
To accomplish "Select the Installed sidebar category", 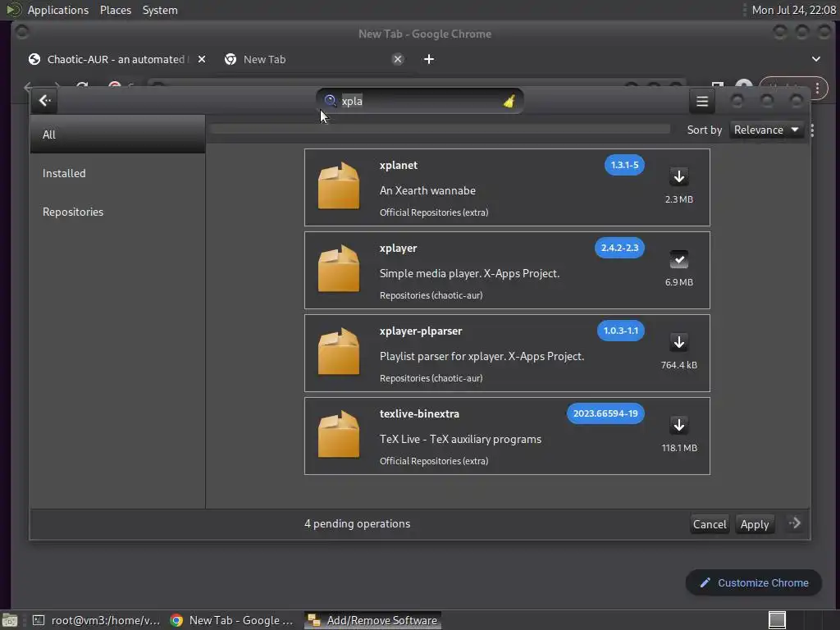I will tap(118, 173).
